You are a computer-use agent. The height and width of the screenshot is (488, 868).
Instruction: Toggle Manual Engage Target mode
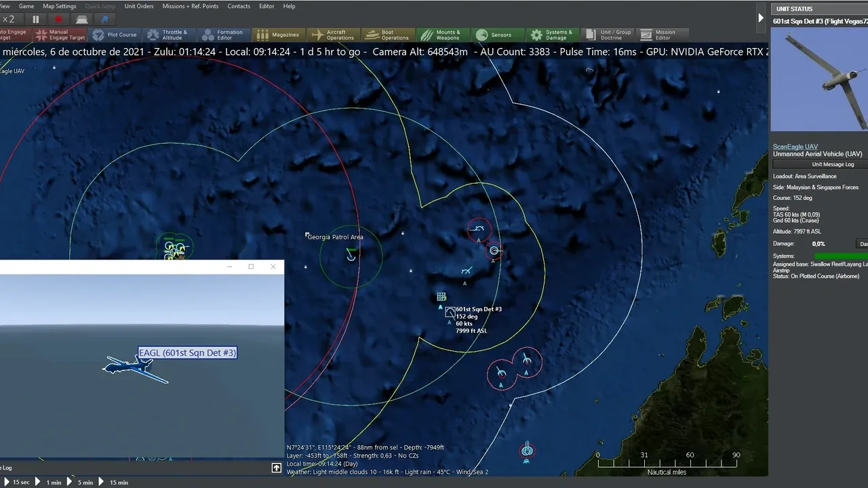point(60,35)
